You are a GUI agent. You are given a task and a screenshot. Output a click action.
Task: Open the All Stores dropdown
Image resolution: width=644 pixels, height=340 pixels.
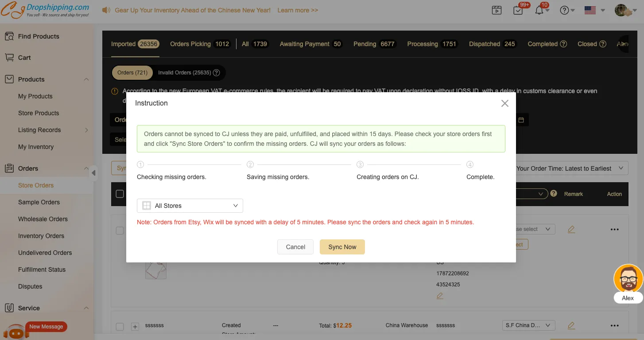(x=190, y=206)
